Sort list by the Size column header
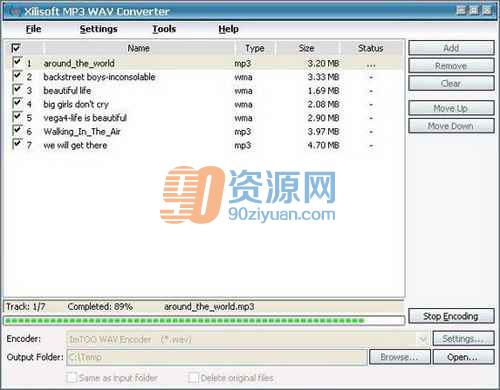 (307, 48)
